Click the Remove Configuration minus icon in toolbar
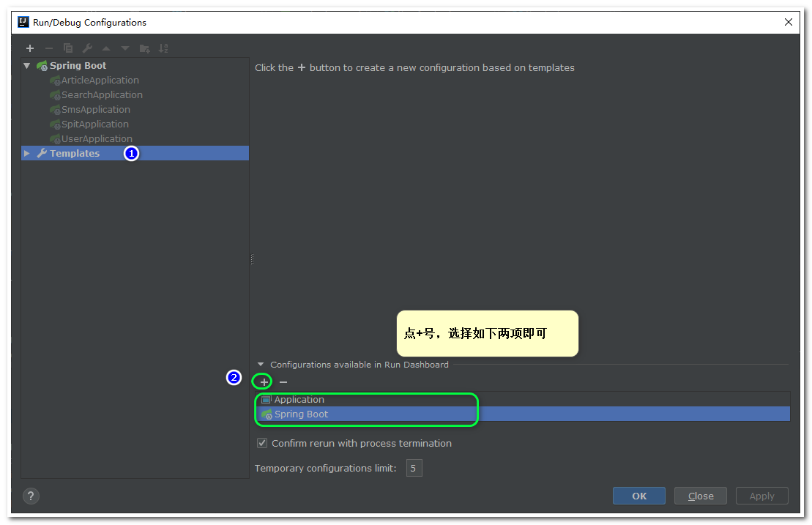This screenshot has height=525, width=812. click(x=49, y=48)
